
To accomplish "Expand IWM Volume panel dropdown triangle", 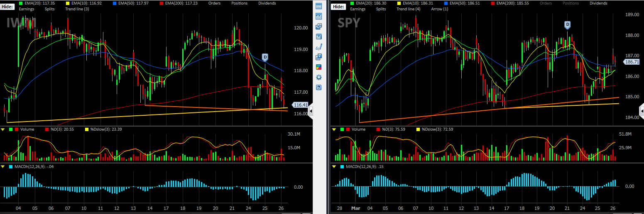I will 3,129.
